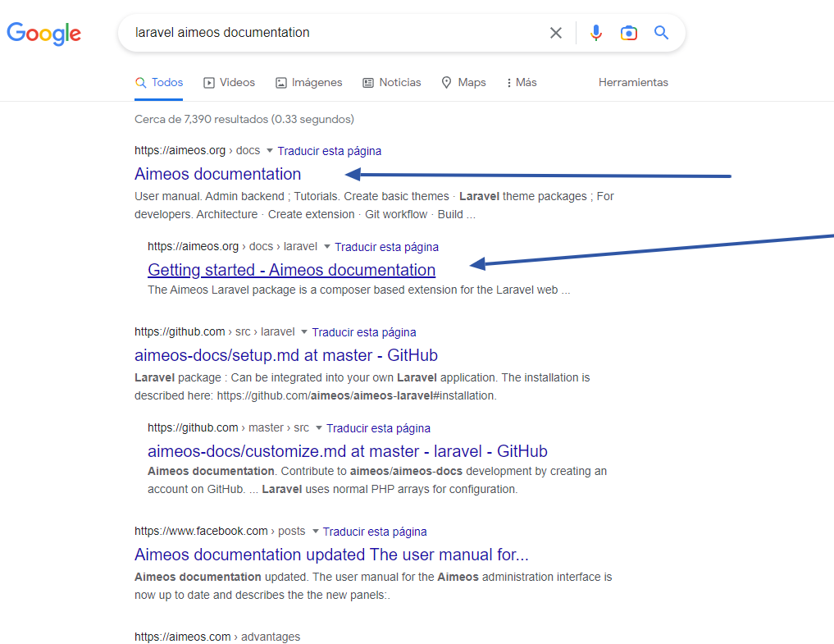
Task: Switch to the Videos tab
Action: [230, 83]
